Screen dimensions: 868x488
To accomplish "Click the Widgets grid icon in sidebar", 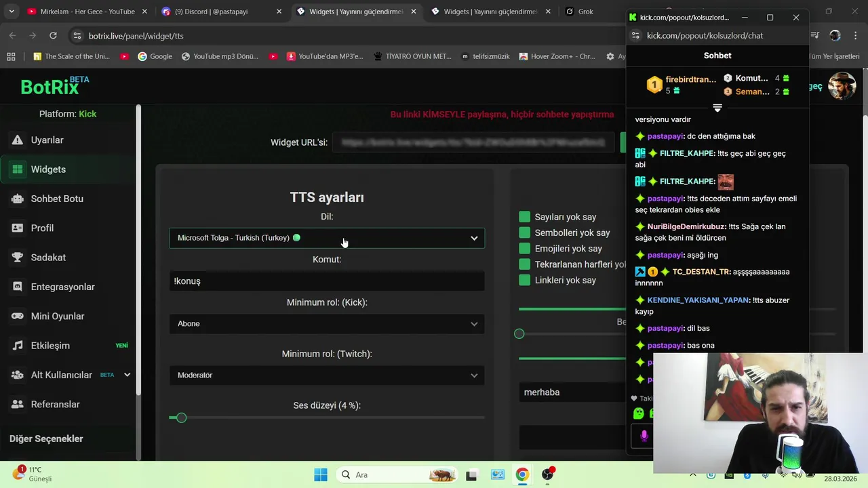I will [18, 169].
